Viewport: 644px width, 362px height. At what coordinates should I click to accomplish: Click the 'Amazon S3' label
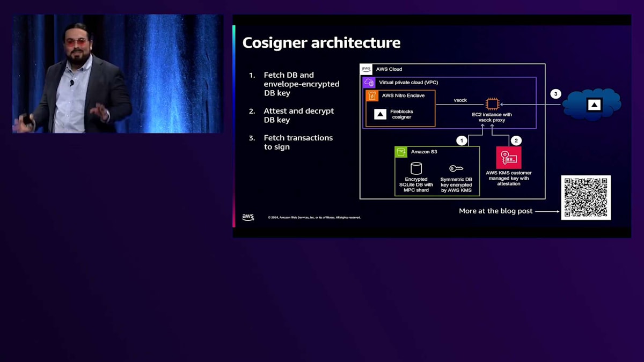424,152
